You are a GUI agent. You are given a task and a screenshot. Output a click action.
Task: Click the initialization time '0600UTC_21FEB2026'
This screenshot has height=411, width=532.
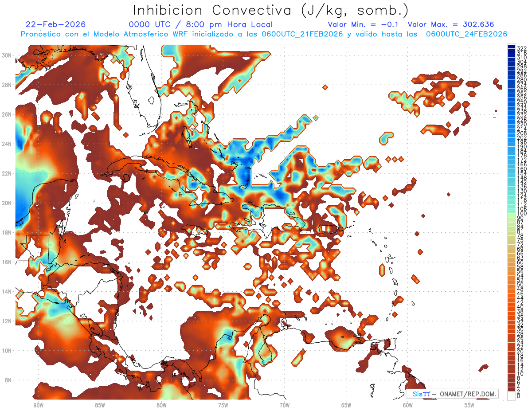pyautogui.click(x=302, y=34)
